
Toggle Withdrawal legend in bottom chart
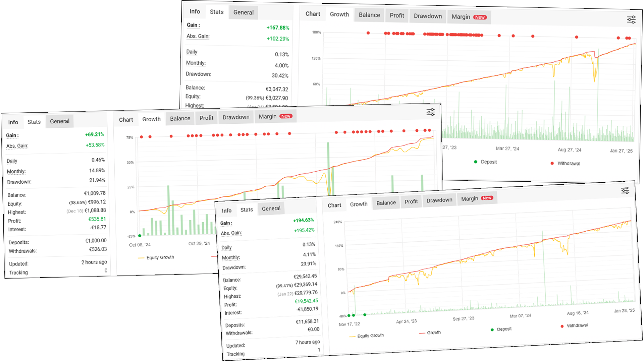click(x=574, y=326)
